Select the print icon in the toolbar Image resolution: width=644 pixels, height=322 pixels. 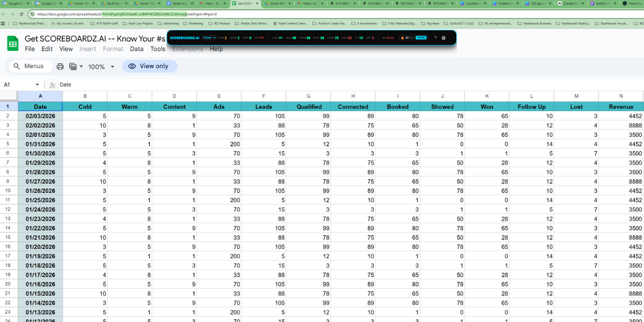point(60,66)
